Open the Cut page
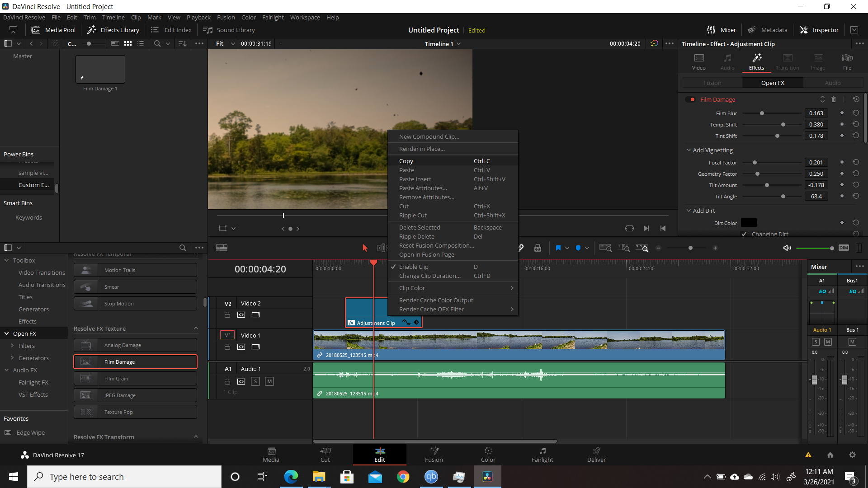Screen dimensions: 868x488 pyautogui.click(x=325, y=455)
